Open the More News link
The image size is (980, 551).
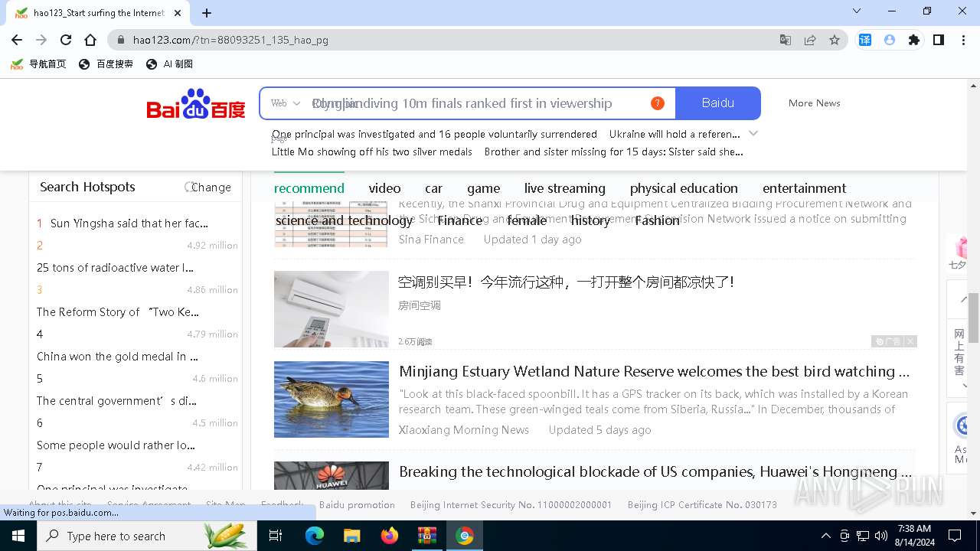814,103
